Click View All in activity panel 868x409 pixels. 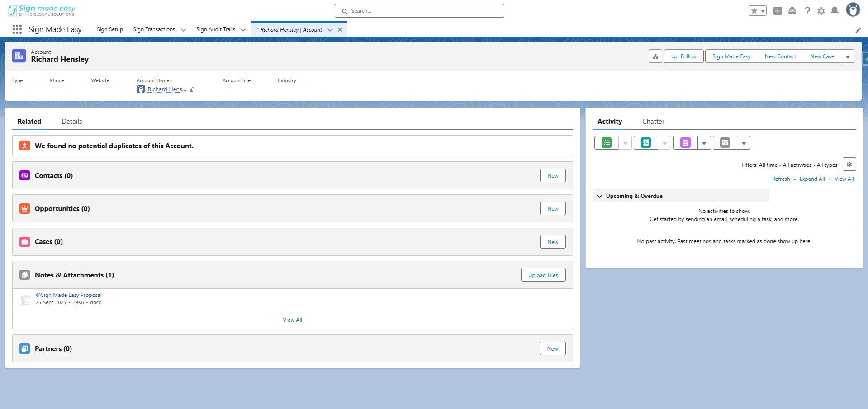click(844, 179)
